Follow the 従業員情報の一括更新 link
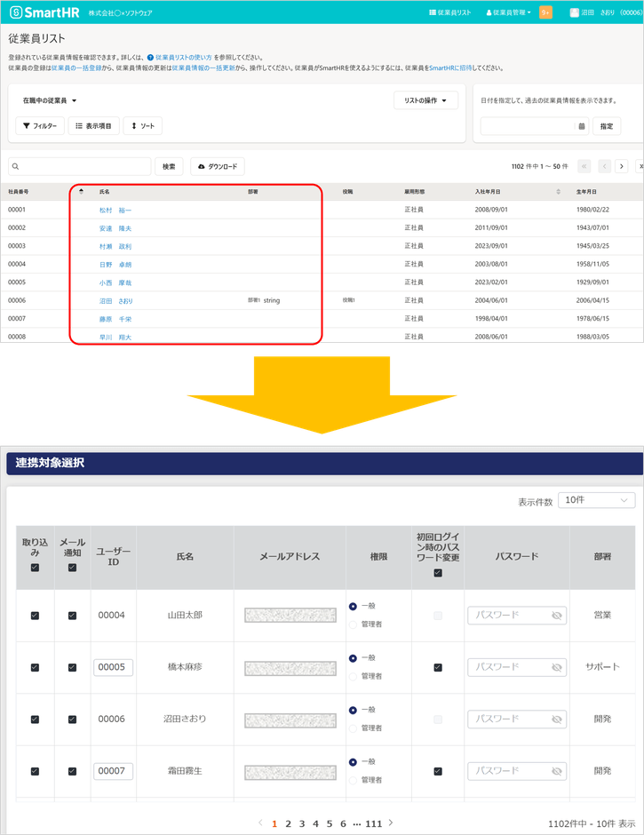 click(x=203, y=68)
